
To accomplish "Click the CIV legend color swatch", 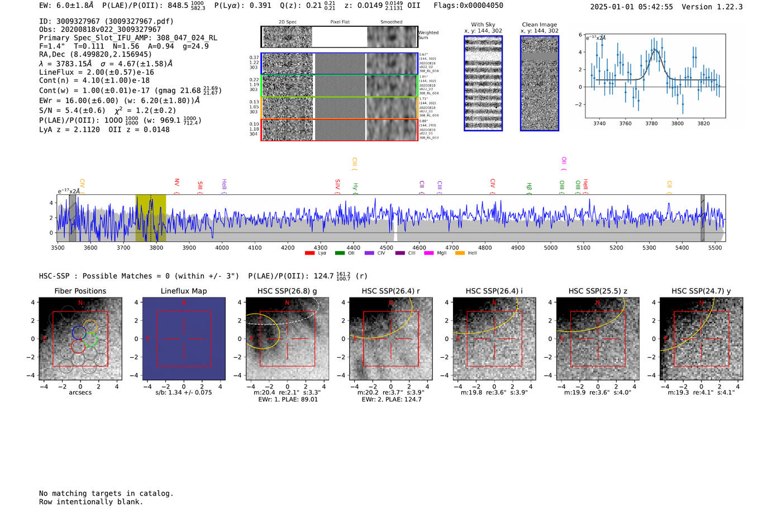I will coord(369,253).
